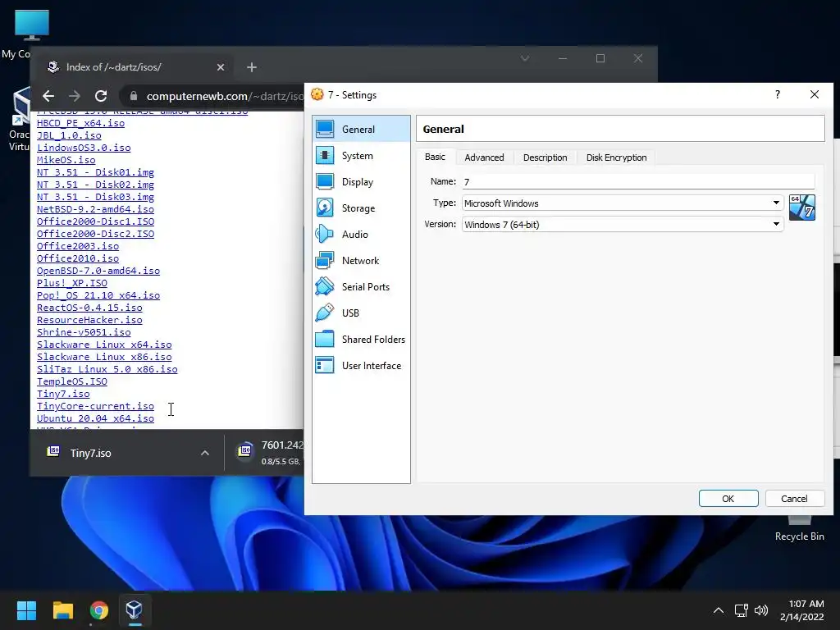
Task: Switch to the Disk Encryption tab
Action: 616,157
